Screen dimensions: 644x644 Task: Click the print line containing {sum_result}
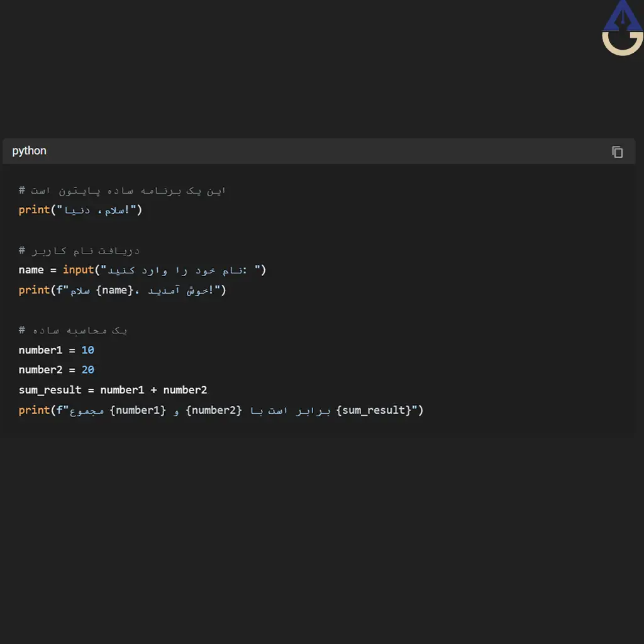[x=221, y=410]
